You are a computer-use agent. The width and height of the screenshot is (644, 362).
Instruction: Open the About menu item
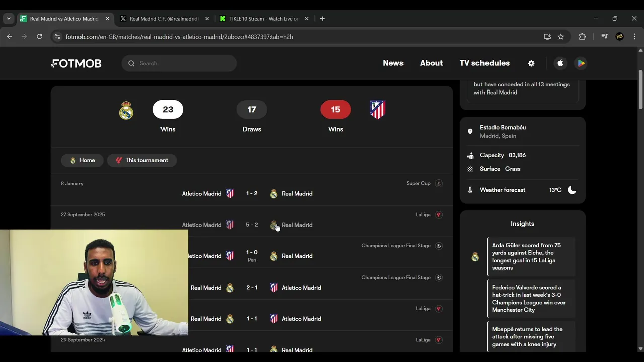click(x=432, y=63)
